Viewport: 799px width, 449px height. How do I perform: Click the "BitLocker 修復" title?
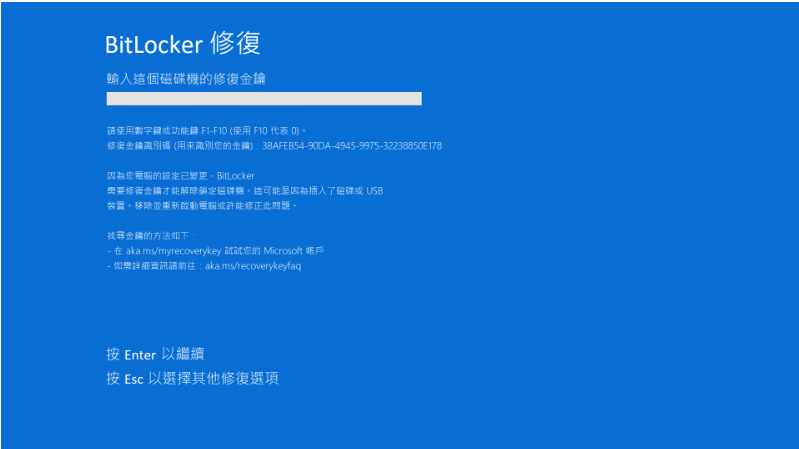click(183, 44)
